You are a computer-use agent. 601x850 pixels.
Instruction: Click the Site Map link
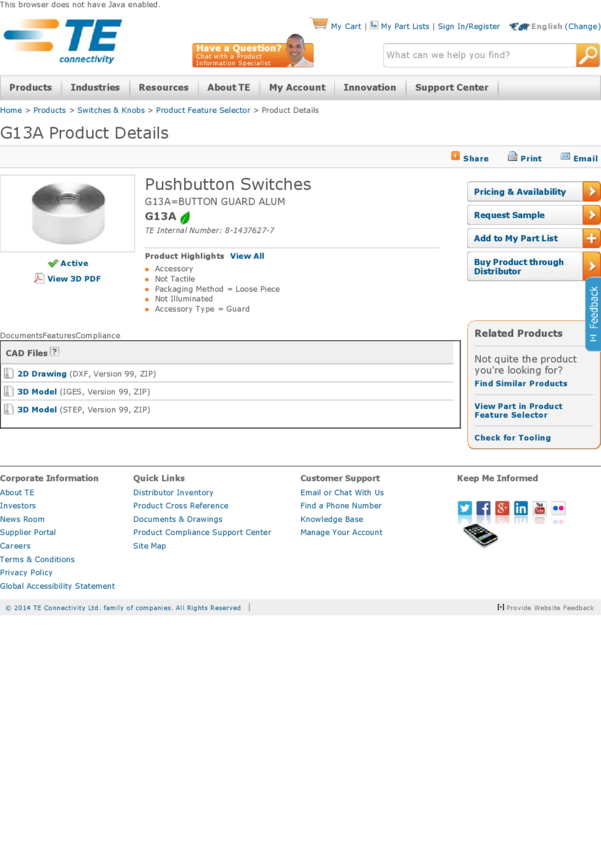(x=150, y=546)
